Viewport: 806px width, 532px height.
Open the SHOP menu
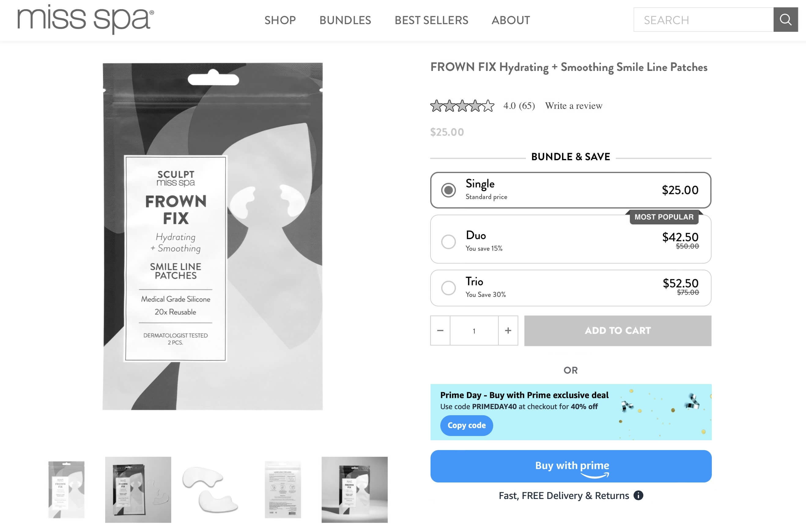tap(279, 20)
